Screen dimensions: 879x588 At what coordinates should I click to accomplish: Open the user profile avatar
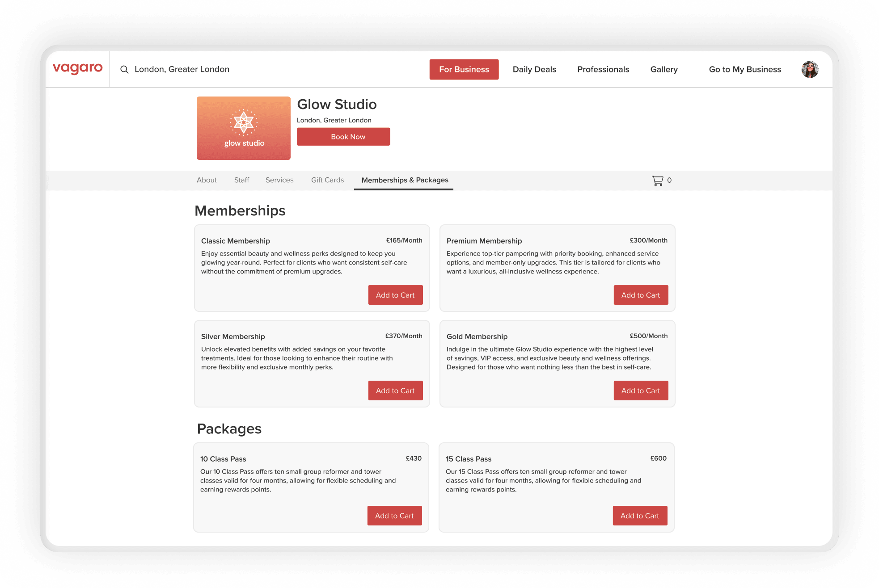point(810,69)
